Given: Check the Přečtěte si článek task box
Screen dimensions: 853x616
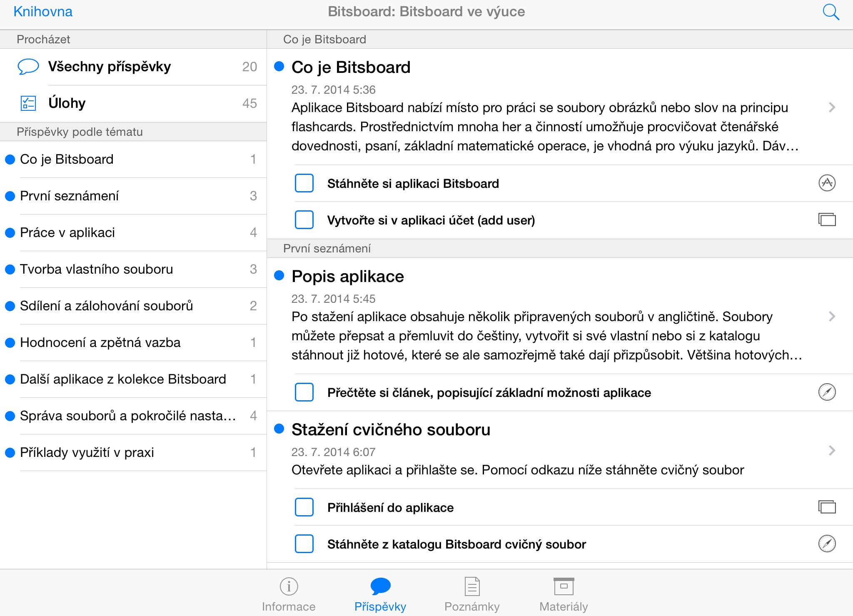Looking at the screenshot, I should (x=304, y=392).
